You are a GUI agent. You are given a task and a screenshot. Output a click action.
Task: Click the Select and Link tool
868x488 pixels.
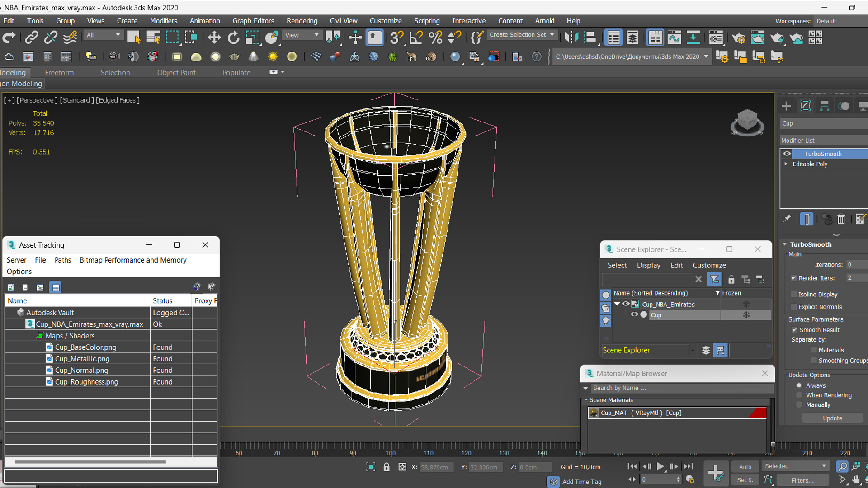[x=31, y=38]
